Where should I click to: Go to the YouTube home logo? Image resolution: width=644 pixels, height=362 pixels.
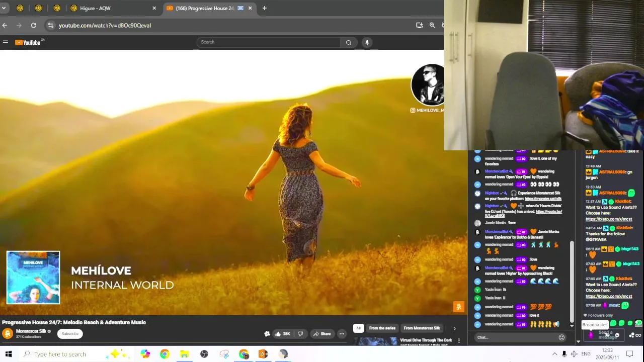28,43
